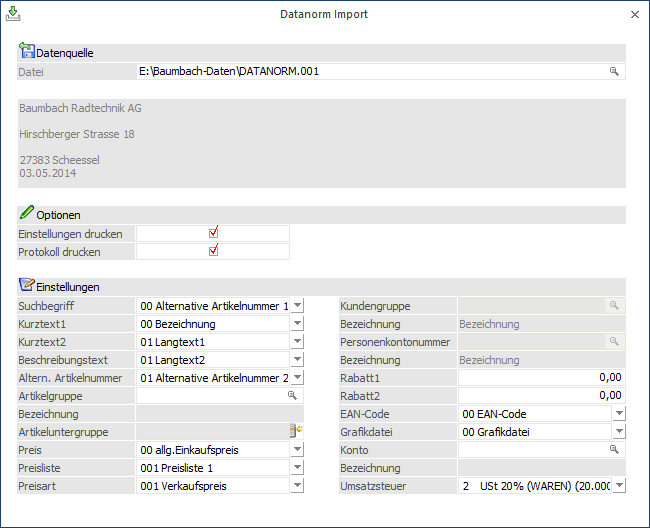
Task: Open the Konto search lookup icon
Action: pos(615,450)
